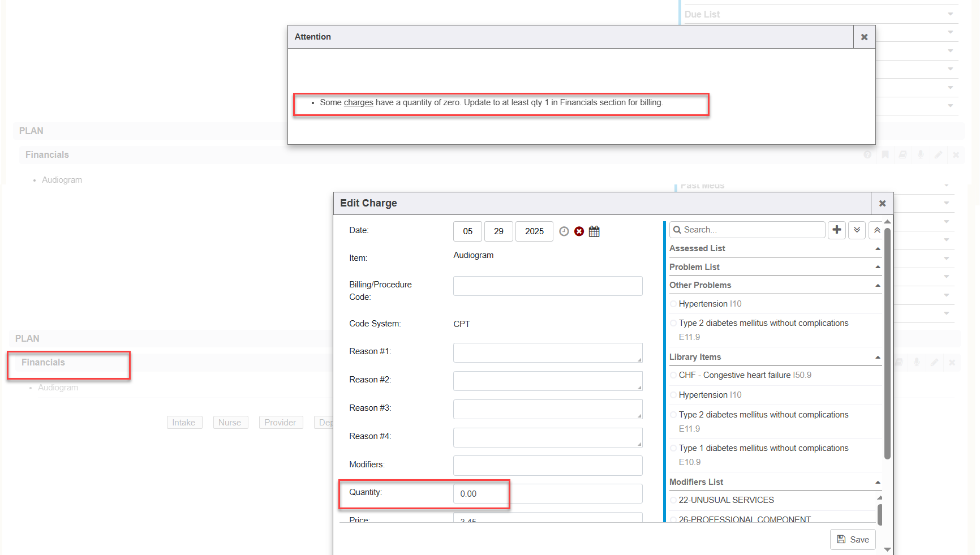
Task: Click the plus button next to Search
Action: click(x=836, y=230)
